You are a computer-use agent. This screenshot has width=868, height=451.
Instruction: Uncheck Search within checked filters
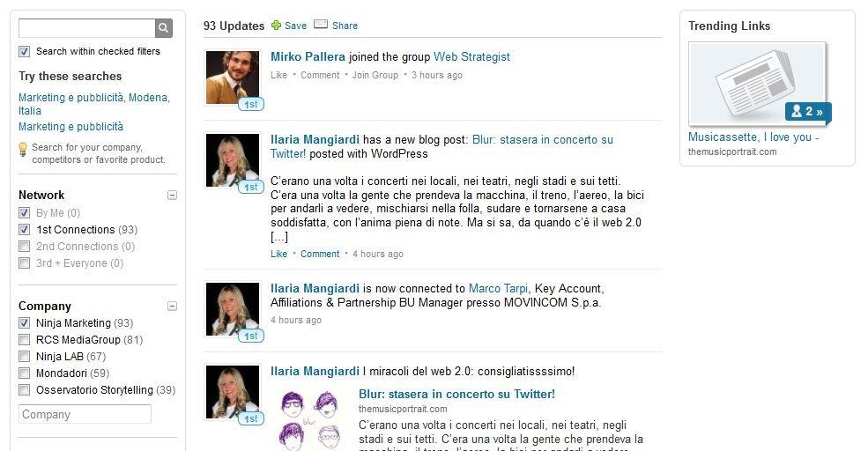tap(25, 51)
